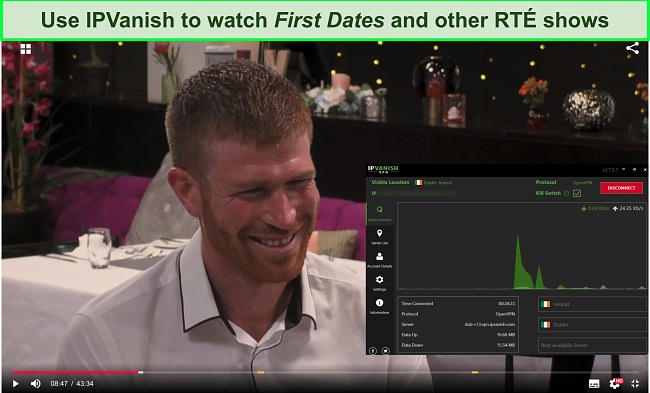Image resolution: width=650 pixels, height=393 pixels.
Task: Play the First Dates video
Action: [x=15, y=384]
